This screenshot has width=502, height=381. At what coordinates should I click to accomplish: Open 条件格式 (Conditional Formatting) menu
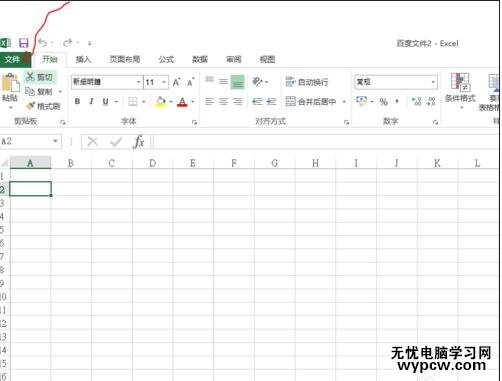[x=460, y=90]
